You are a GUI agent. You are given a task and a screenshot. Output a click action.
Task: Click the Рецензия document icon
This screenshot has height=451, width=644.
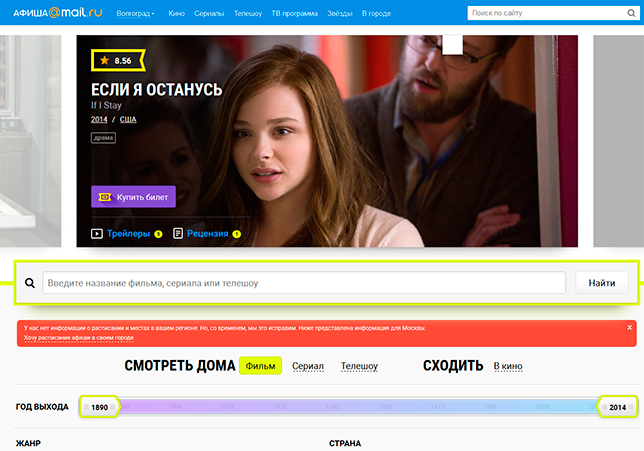coord(178,234)
